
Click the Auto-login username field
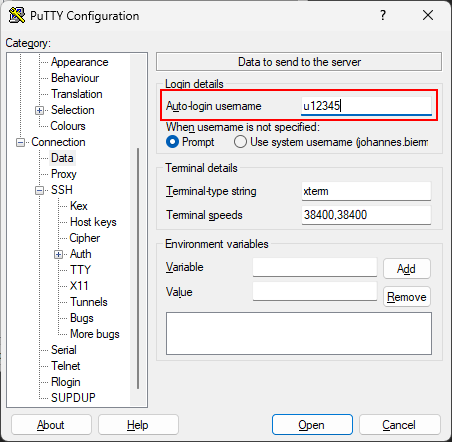pyautogui.click(x=366, y=106)
